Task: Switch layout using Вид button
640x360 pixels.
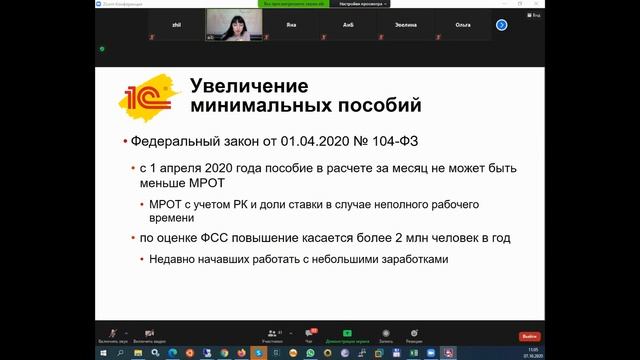Action: coord(534,15)
